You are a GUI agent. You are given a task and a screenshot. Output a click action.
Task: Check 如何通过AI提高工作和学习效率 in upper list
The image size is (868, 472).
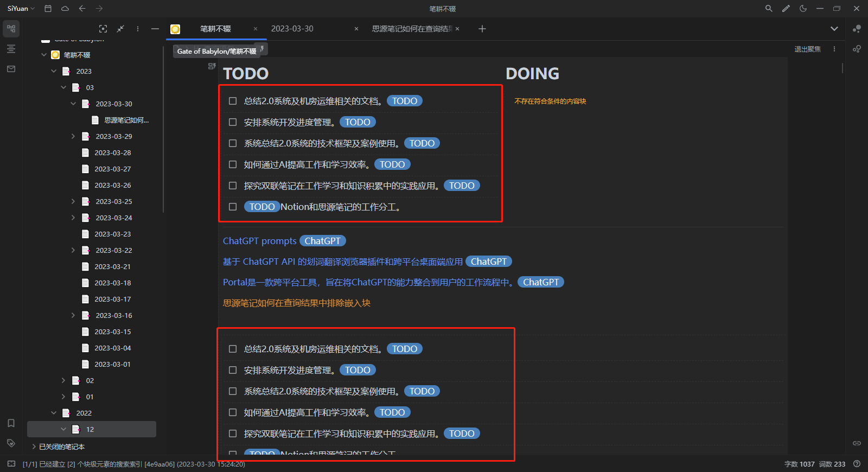(x=233, y=164)
